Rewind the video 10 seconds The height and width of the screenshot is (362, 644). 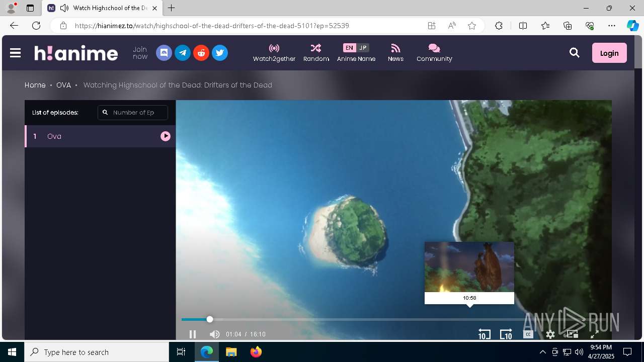484,334
